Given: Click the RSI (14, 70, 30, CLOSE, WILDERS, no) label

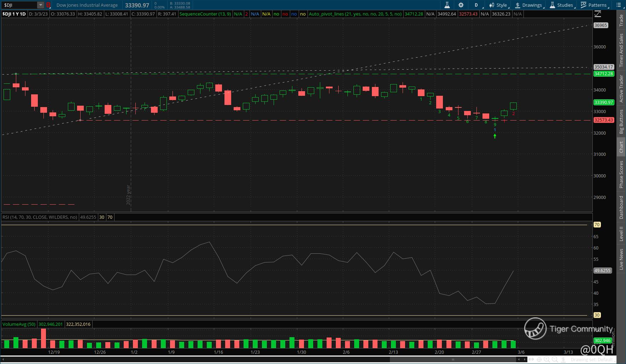Looking at the screenshot, I should (x=40, y=217).
